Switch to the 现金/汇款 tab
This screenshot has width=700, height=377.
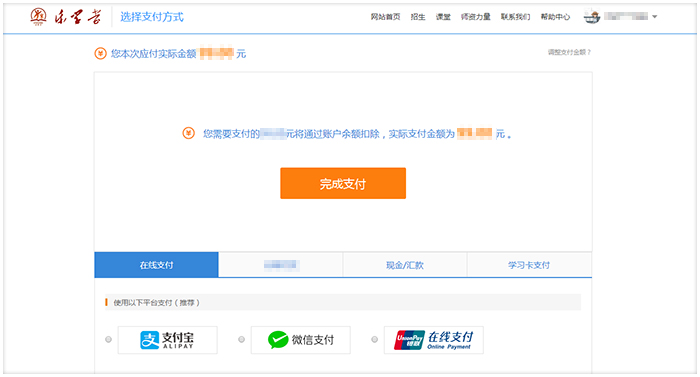[x=405, y=265]
